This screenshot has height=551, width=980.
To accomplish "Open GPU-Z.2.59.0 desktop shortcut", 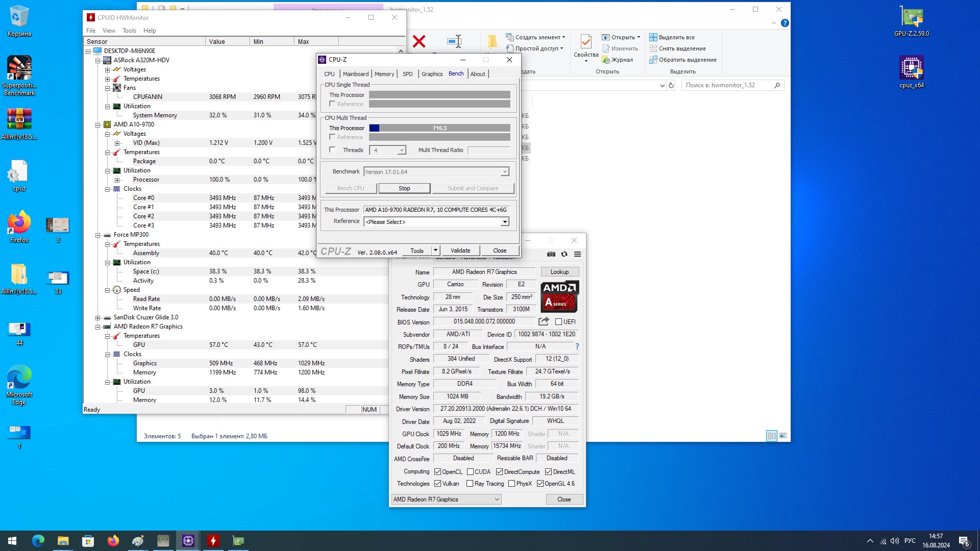I will [912, 18].
